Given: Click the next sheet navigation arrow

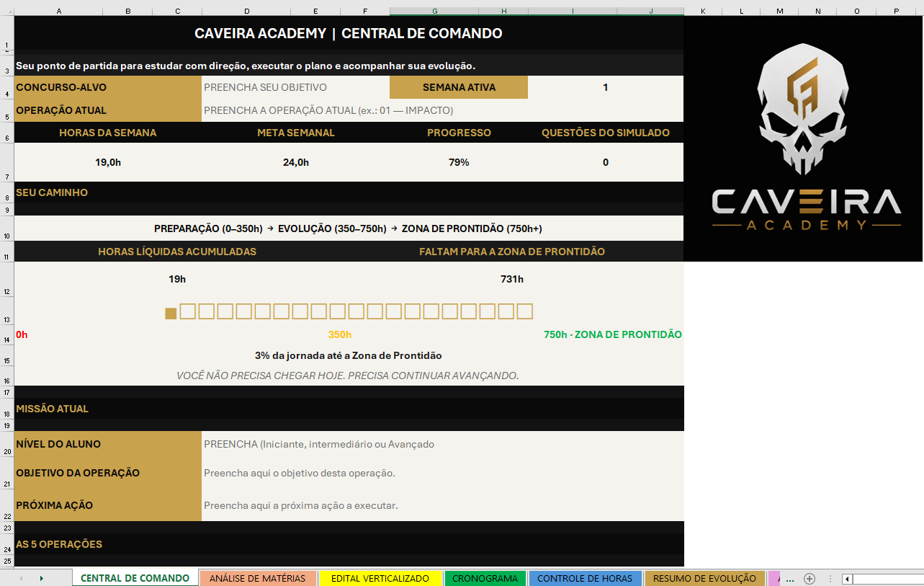Looking at the screenshot, I should [x=41, y=579].
